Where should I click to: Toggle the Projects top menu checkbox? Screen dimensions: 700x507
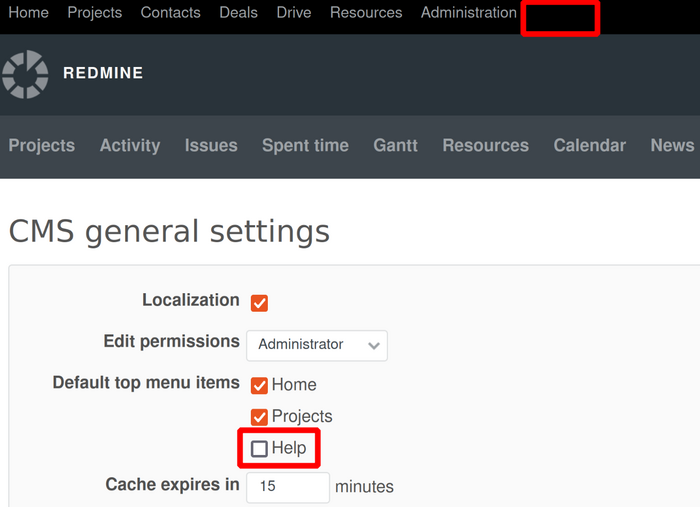[x=259, y=417]
